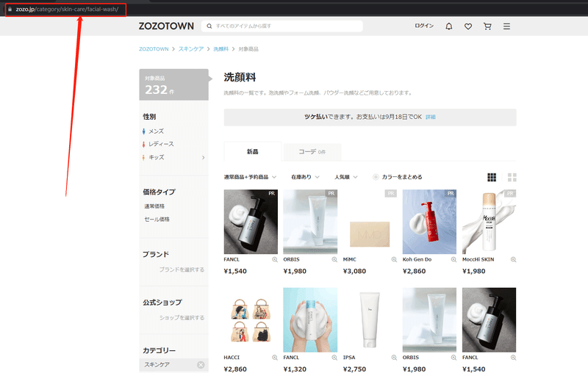Open the favorites heart icon
The image size is (588, 373).
pyautogui.click(x=468, y=26)
